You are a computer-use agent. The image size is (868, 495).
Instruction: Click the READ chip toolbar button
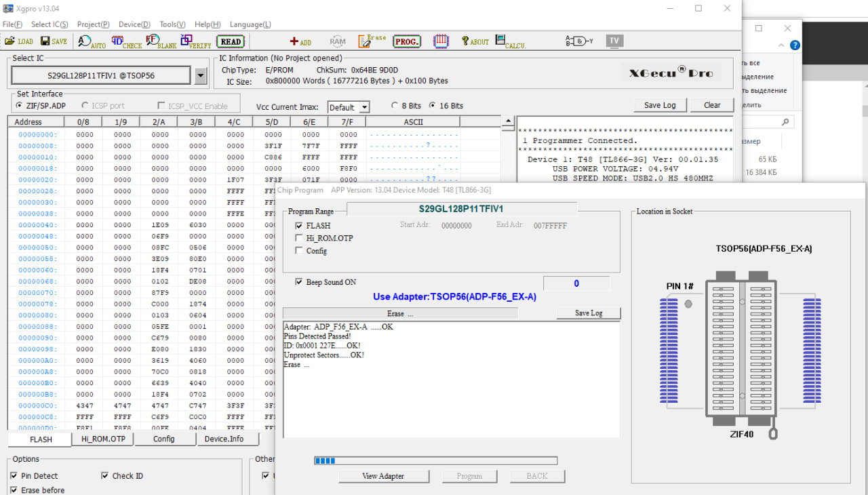click(x=231, y=41)
